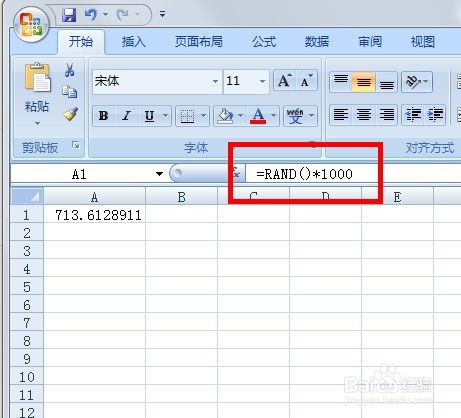Apply fill color with paint bucket

pyautogui.click(x=225, y=116)
